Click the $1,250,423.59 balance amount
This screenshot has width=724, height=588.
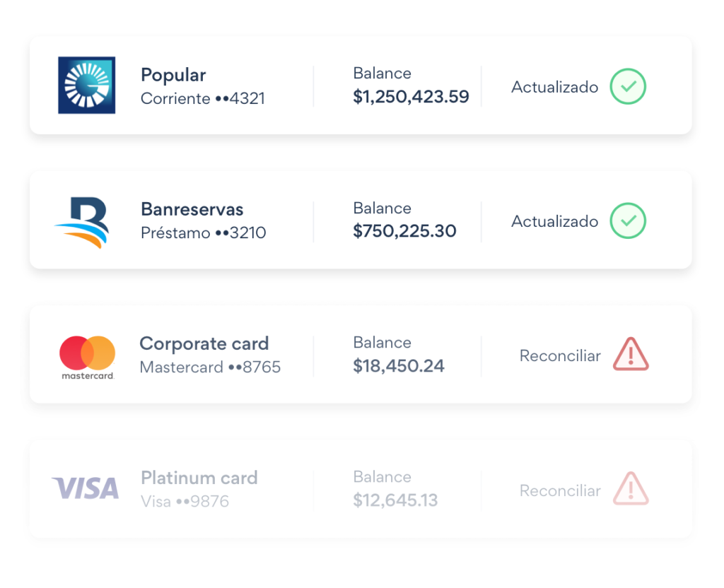point(411,97)
